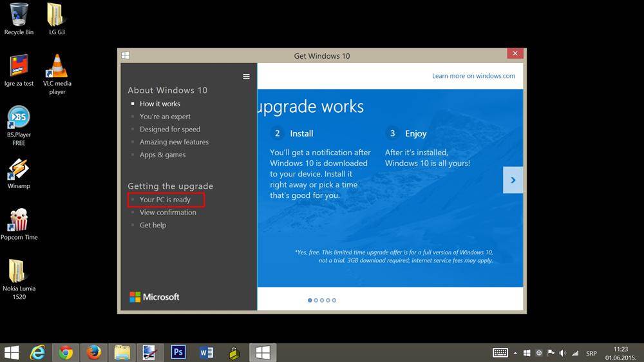Screen dimensions: 644x362
Task: Select "Your PC is ready" menu item
Action: [x=165, y=200]
